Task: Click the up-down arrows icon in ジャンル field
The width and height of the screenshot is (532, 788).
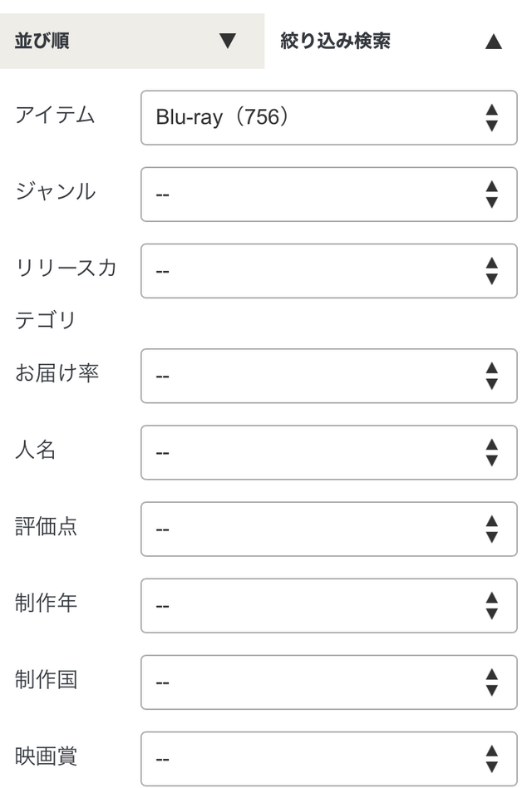Action: (x=491, y=195)
